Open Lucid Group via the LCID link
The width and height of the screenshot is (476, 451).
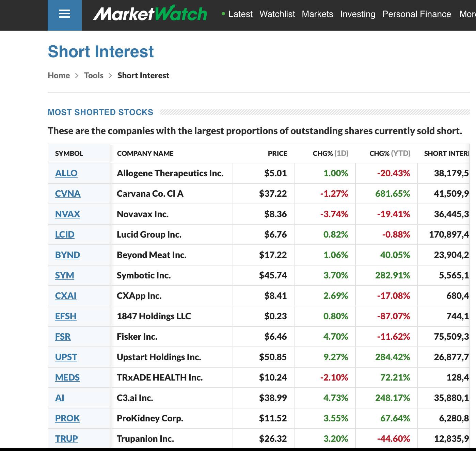coord(65,235)
